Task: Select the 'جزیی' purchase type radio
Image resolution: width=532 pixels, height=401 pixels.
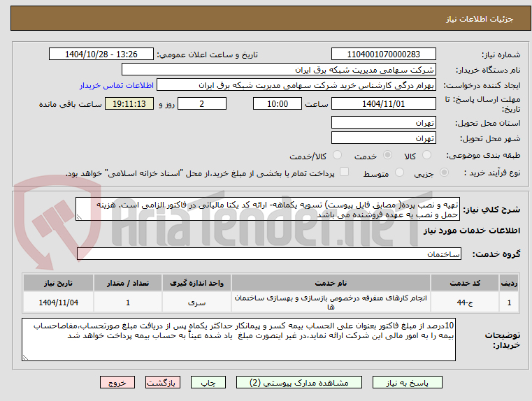Action: point(444,172)
